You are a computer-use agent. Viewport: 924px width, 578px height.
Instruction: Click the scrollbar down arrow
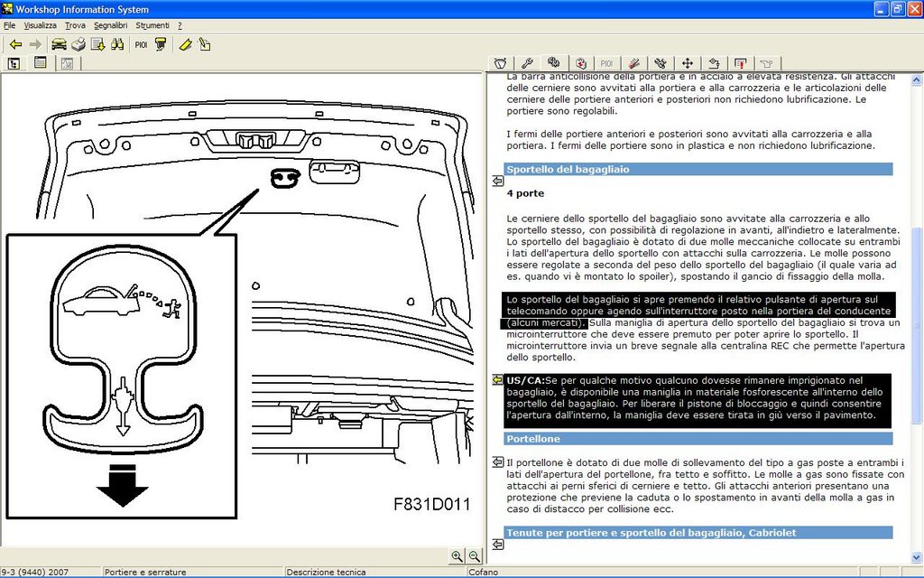tap(917, 556)
